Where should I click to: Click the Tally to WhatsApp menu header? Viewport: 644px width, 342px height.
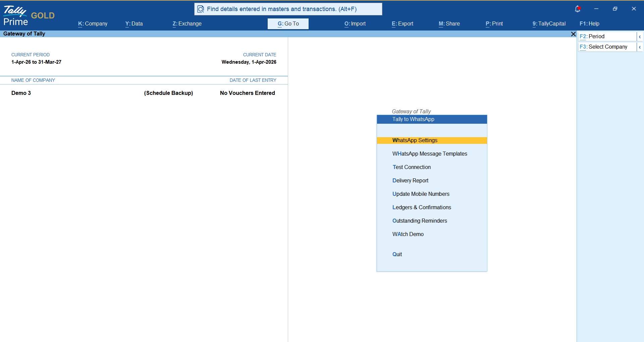coord(432,119)
